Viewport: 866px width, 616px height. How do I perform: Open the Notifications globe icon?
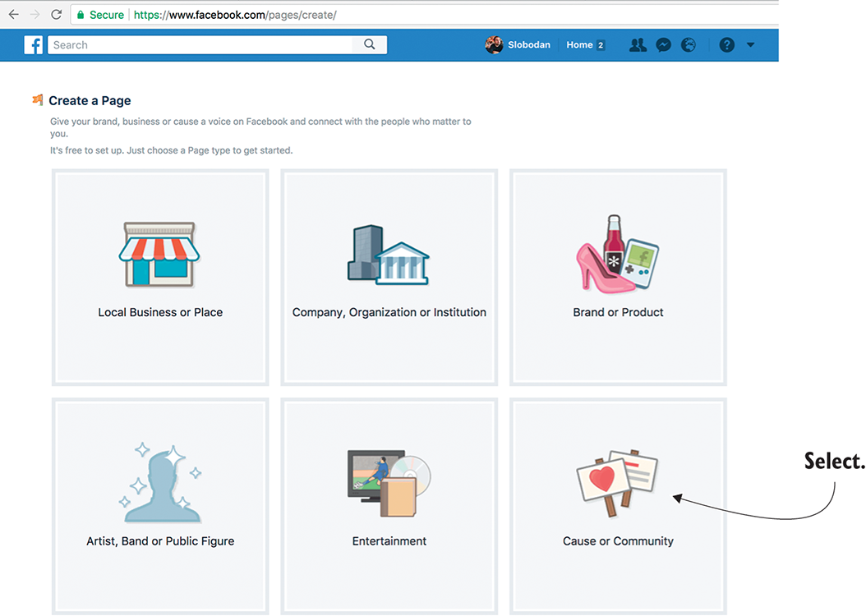(689, 45)
